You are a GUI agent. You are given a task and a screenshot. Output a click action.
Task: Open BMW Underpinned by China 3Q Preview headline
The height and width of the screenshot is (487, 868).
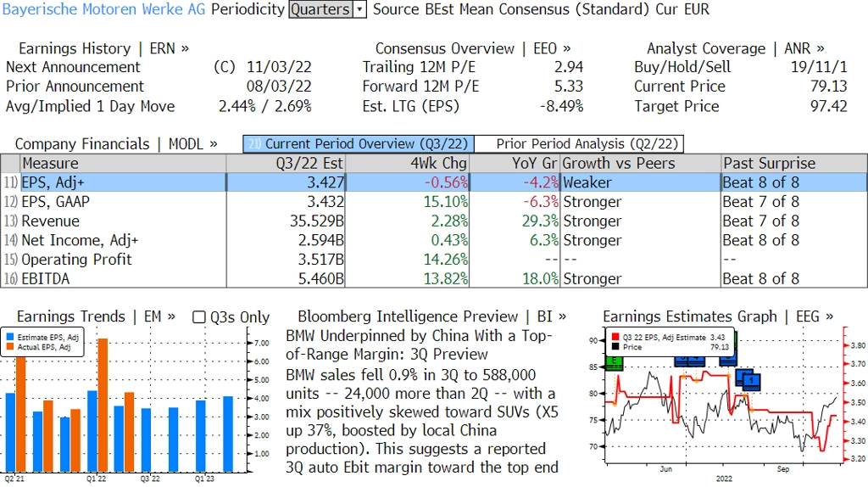tap(419, 345)
